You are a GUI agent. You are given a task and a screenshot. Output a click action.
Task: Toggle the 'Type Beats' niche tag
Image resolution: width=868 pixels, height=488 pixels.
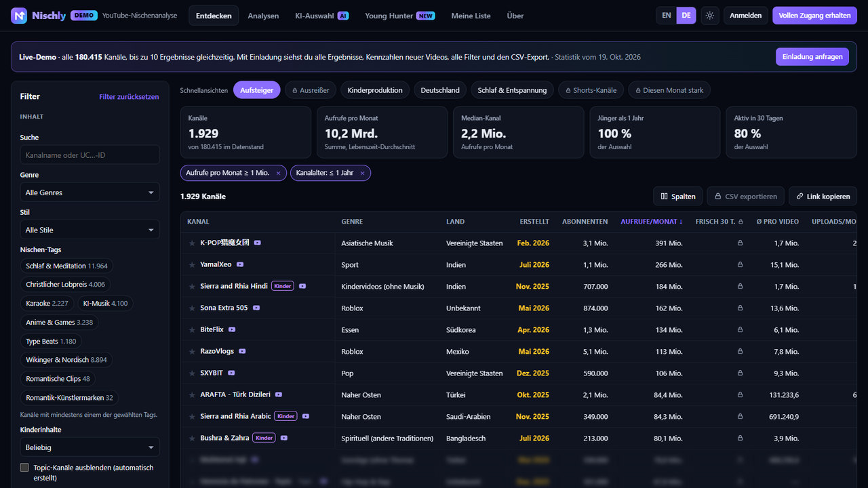click(x=51, y=342)
